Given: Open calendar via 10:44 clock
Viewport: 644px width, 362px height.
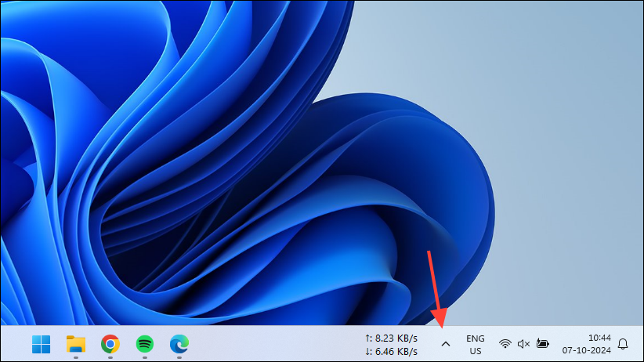Looking at the screenshot, I should tap(599, 338).
